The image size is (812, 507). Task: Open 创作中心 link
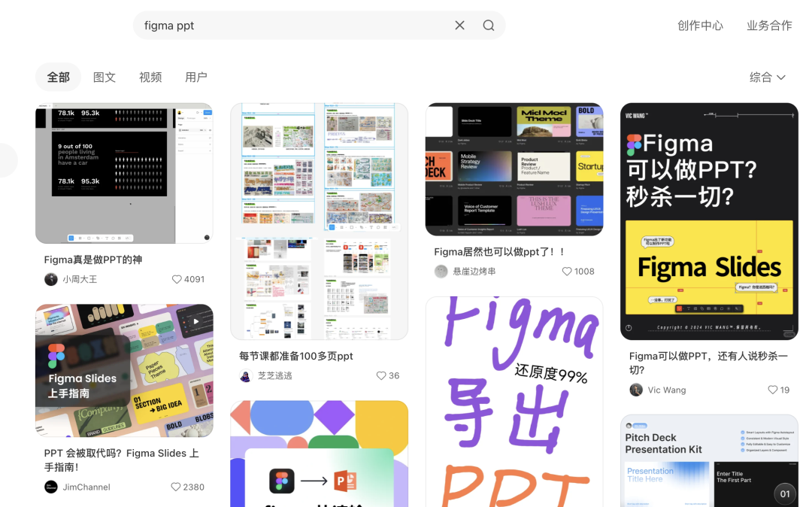coord(700,26)
